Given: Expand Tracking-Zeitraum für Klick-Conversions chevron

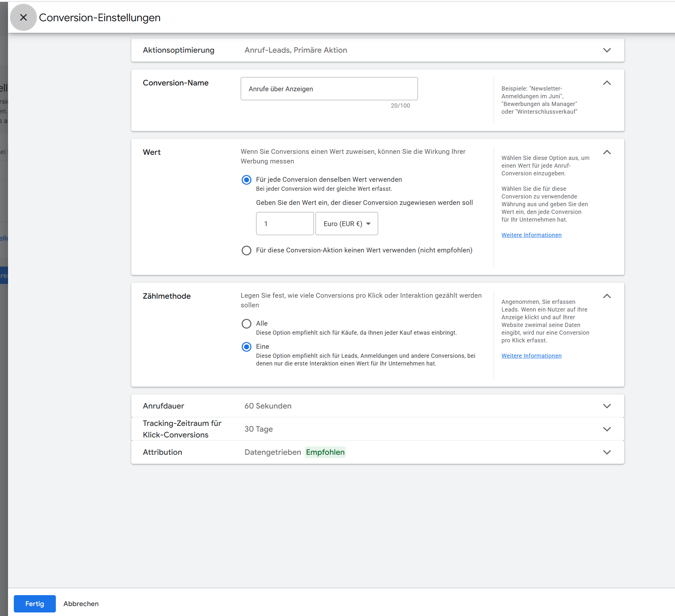Looking at the screenshot, I should (x=607, y=429).
